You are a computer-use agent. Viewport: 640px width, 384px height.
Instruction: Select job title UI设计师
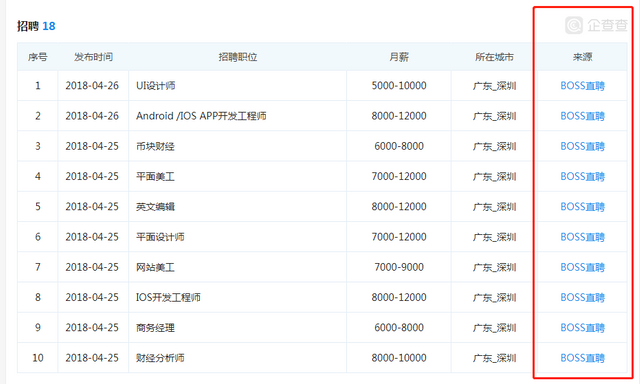point(156,86)
